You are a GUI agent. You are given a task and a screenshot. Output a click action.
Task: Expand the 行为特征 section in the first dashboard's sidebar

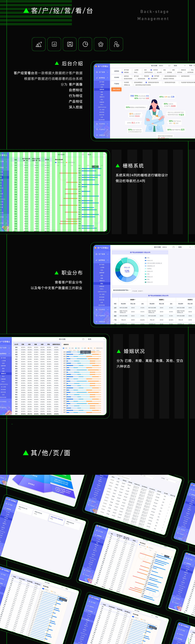[x=108, y=124]
